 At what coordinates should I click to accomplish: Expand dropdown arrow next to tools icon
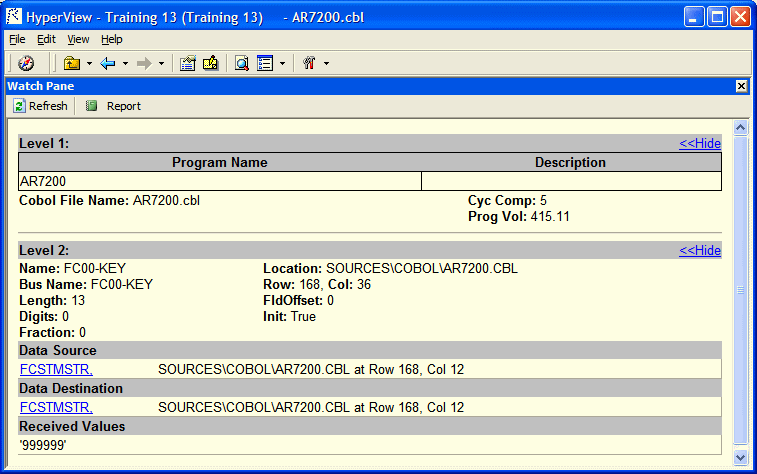326,64
